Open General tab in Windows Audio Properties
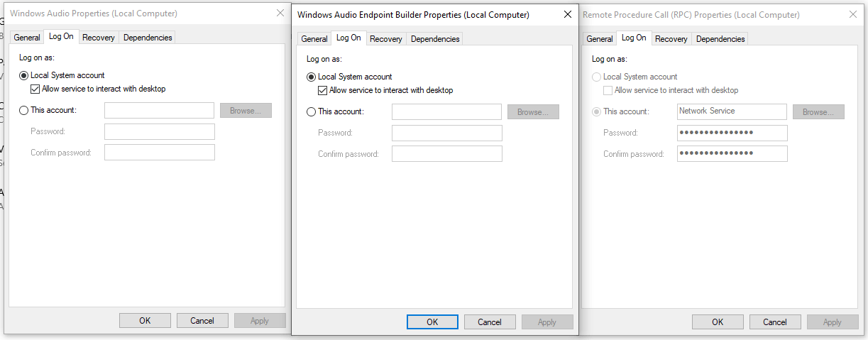The image size is (868, 340). coord(27,38)
